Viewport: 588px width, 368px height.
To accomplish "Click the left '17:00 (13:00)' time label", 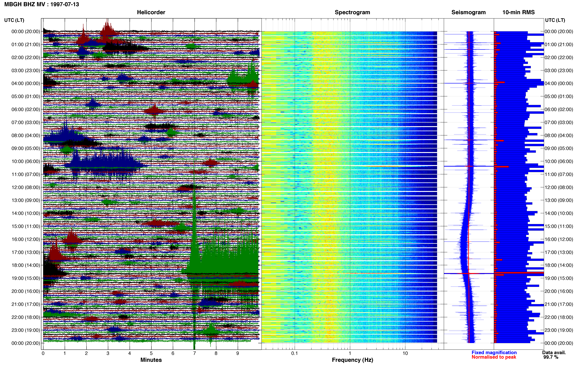I will point(26,252).
